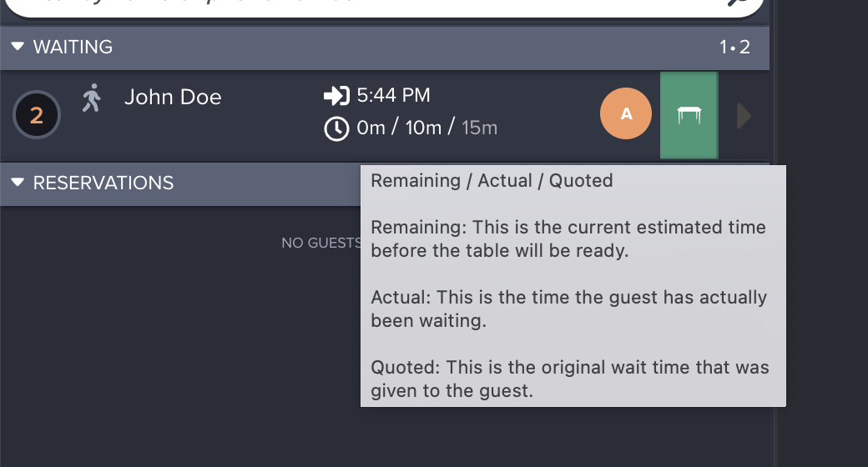Open John Doe details with right arrow
The width and height of the screenshot is (868, 467).
tap(744, 116)
